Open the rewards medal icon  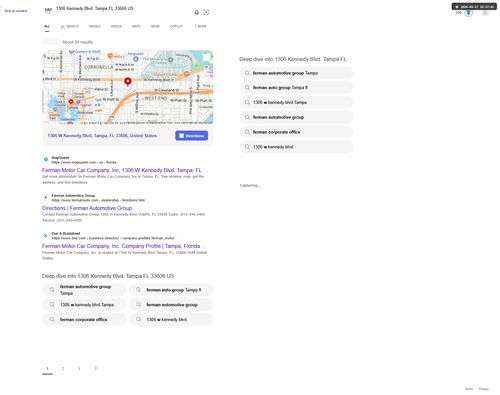tap(468, 13)
